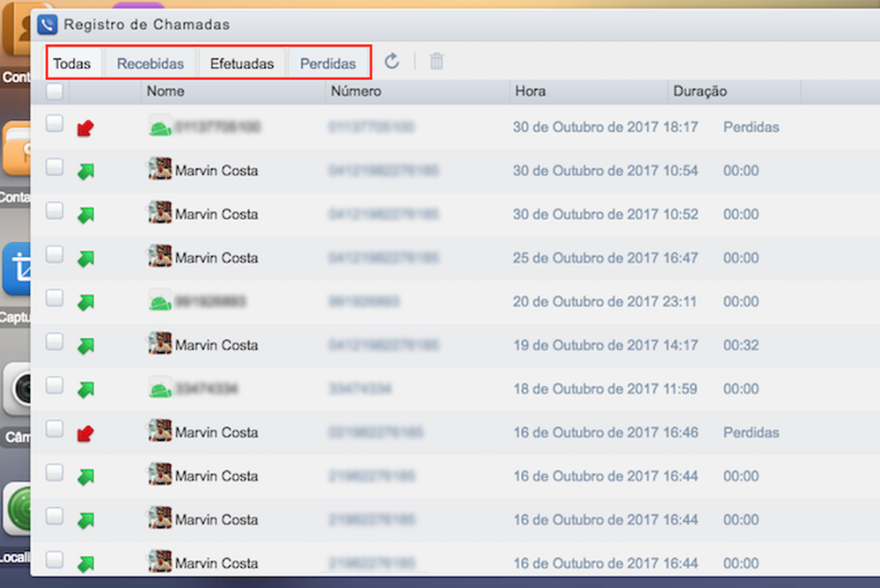Toggle the select-all checkbox in header
Viewport: 880px width, 588px height.
pos(55,91)
